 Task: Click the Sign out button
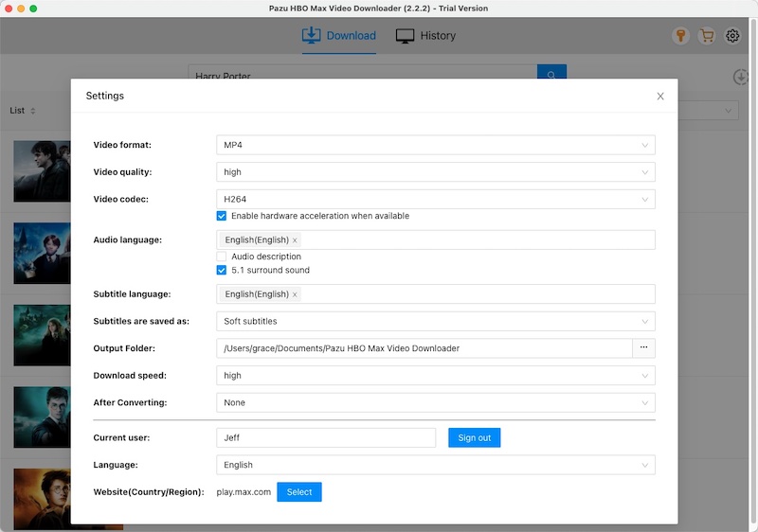coord(475,437)
